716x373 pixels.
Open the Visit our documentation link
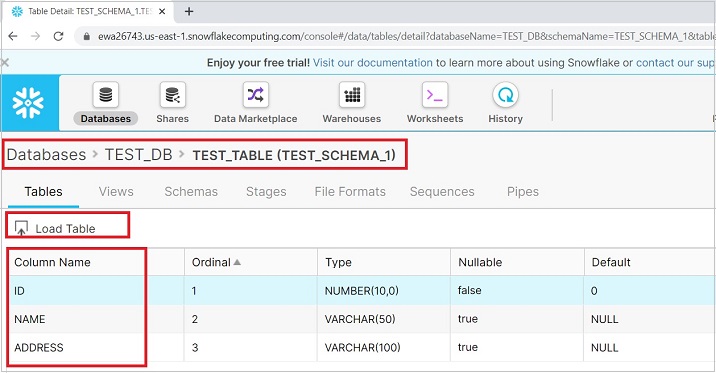(x=372, y=63)
